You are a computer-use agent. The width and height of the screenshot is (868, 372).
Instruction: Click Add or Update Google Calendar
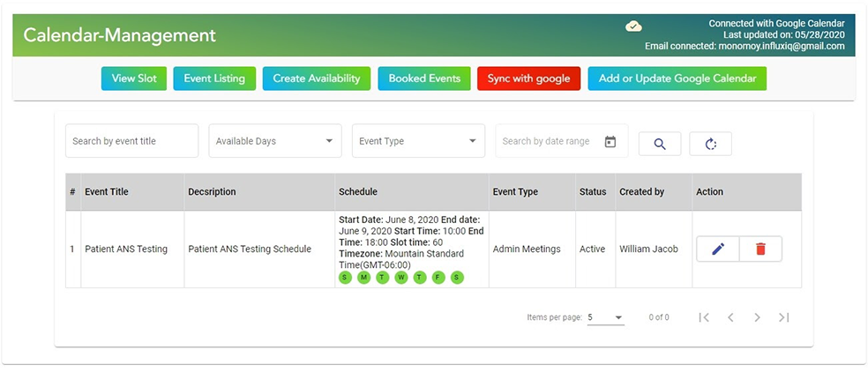click(x=677, y=78)
